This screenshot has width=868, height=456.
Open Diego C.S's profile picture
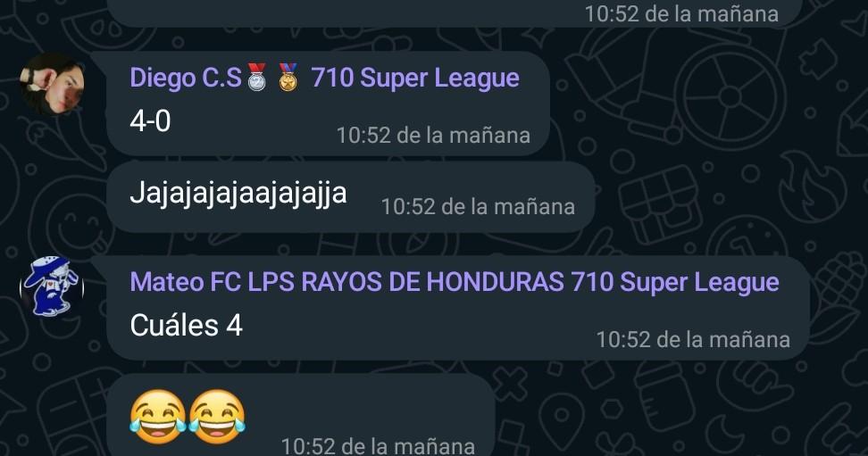52,84
